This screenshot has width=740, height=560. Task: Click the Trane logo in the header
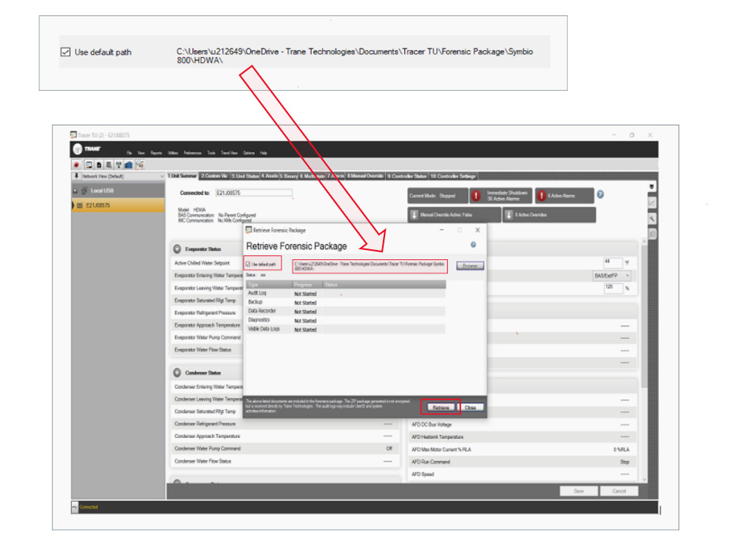coord(87,149)
